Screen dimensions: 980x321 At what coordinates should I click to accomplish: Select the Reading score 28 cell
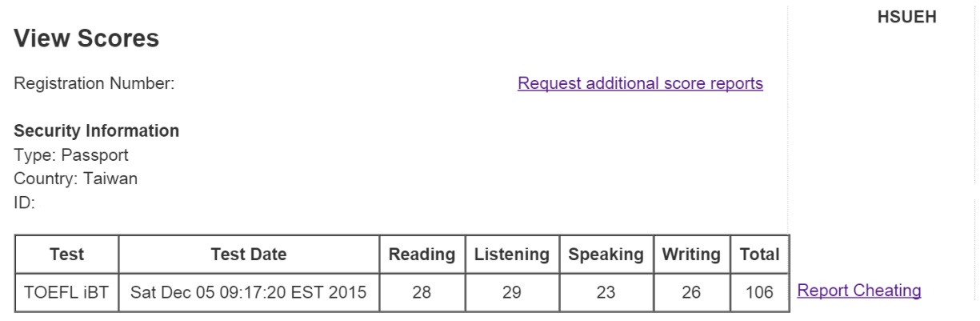pyautogui.click(x=422, y=292)
